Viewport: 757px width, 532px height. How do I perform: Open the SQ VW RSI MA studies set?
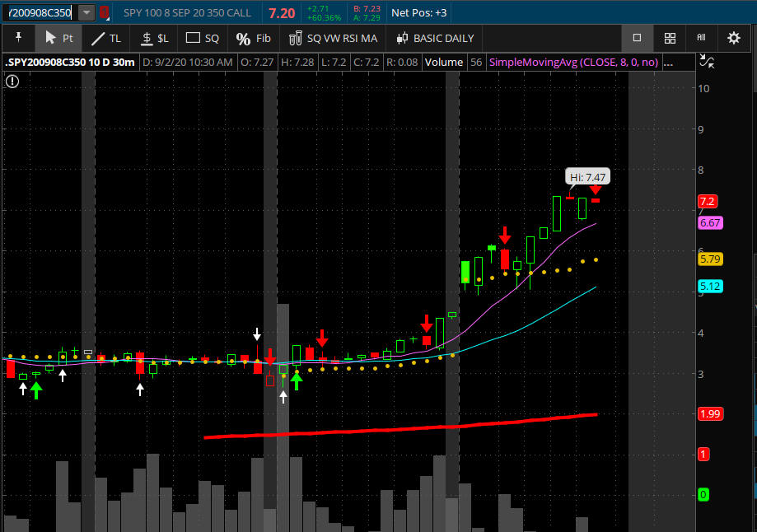point(333,38)
